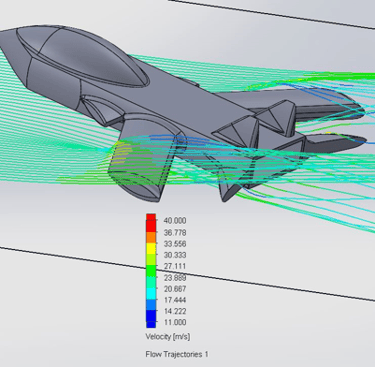This screenshot has width=375, height=367.
Task: Select the 27.111 legend value
Action: pyautogui.click(x=175, y=266)
